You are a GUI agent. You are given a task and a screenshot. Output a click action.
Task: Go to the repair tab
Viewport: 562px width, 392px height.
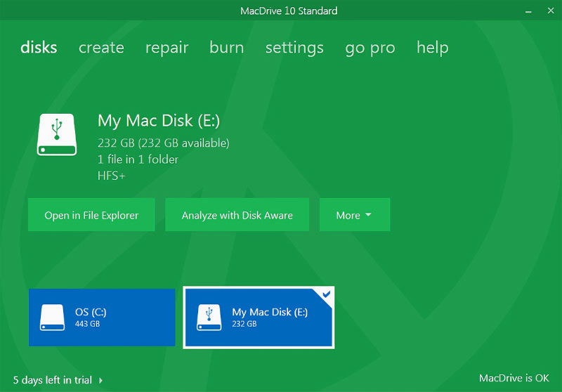coord(167,48)
